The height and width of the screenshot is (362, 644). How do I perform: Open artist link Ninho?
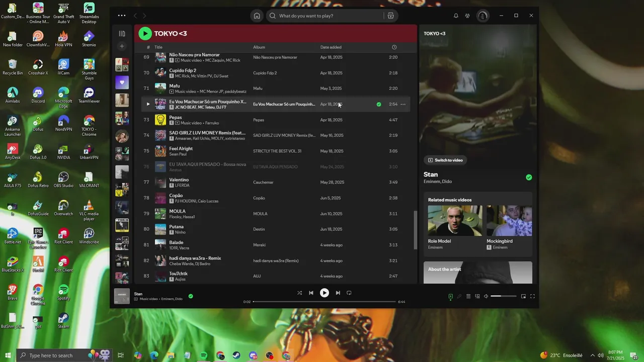(x=180, y=232)
